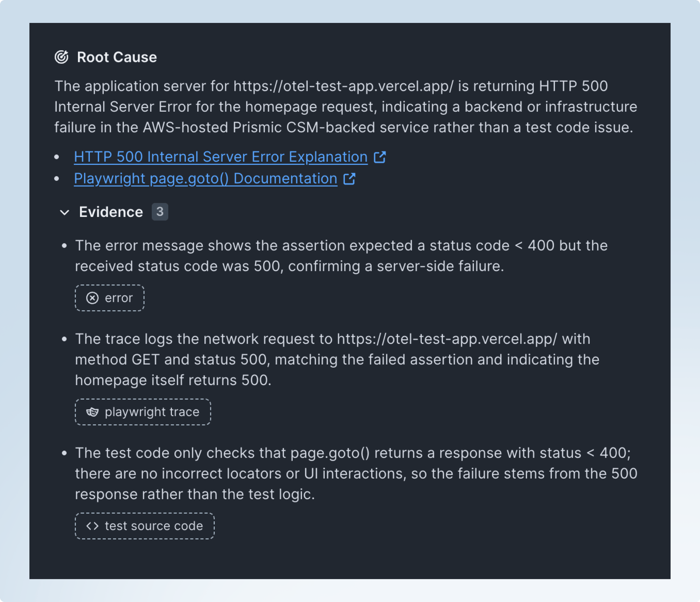Collapse the Evidence section using its chevron
Screen dimensions: 700x602
pos(64,212)
